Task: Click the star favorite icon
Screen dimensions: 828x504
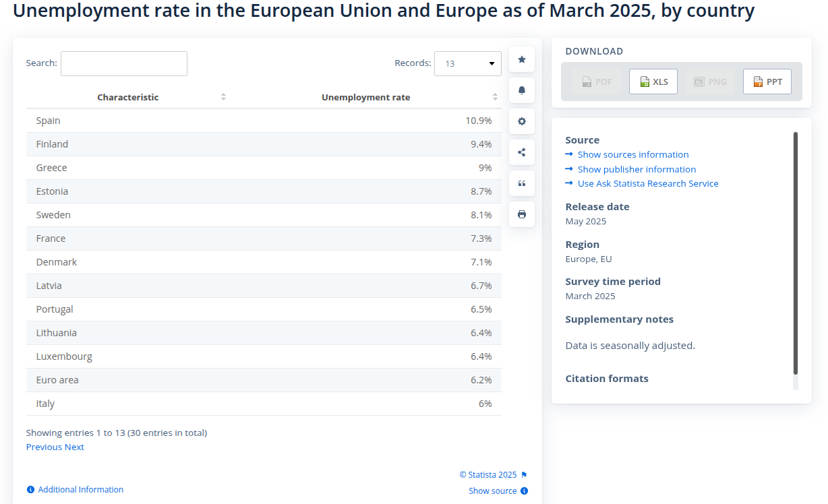Action: 521,59
